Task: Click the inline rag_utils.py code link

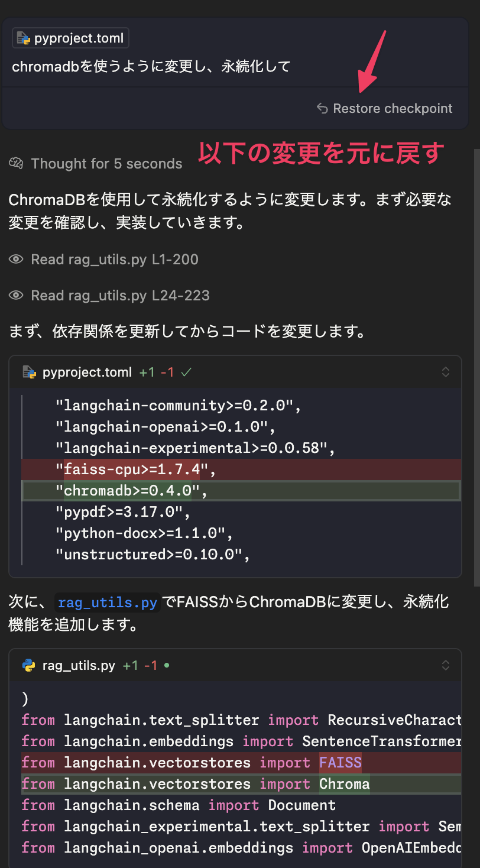Action: pos(108,603)
